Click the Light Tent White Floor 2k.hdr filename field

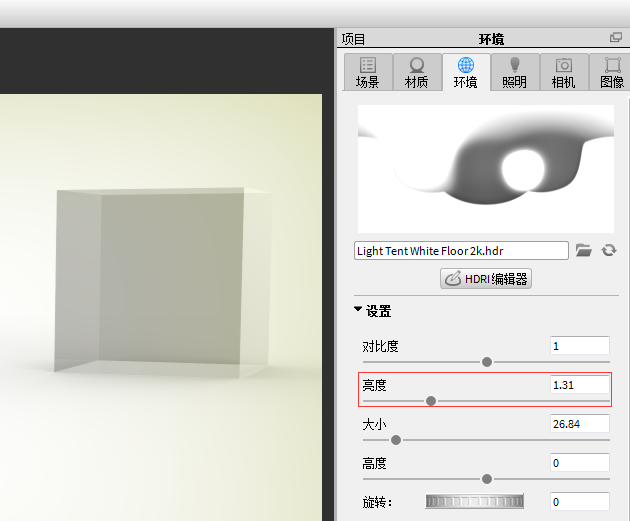click(x=461, y=251)
